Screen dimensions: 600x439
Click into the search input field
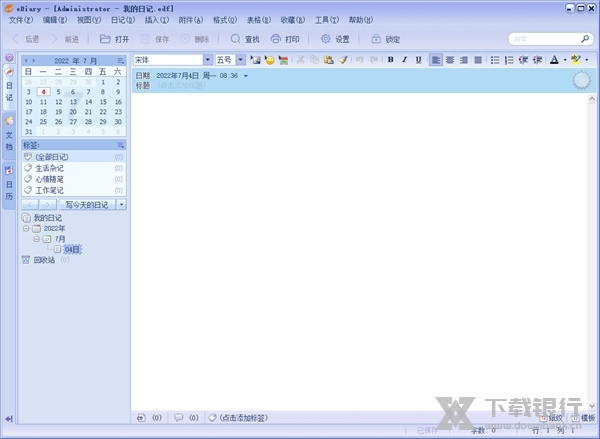point(545,39)
